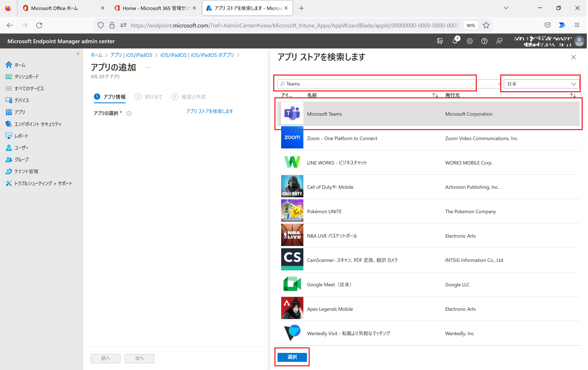
Task: Click the help question mark icon
Action: tap(484, 41)
